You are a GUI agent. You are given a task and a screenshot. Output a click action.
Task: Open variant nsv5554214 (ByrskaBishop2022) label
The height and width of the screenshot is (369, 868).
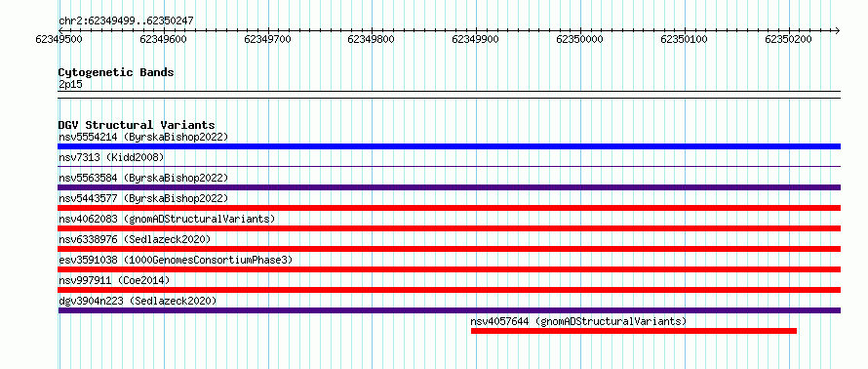pyautogui.click(x=143, y=137)
